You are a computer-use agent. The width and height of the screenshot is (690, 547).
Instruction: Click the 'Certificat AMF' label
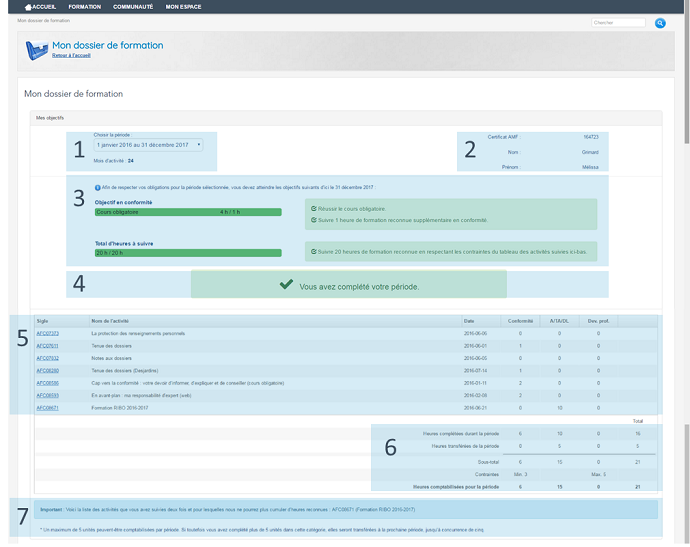click(x=504, y=137)
